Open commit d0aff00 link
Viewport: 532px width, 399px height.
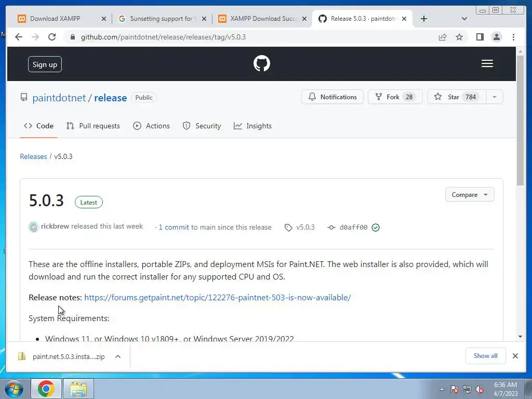(353, 228)
